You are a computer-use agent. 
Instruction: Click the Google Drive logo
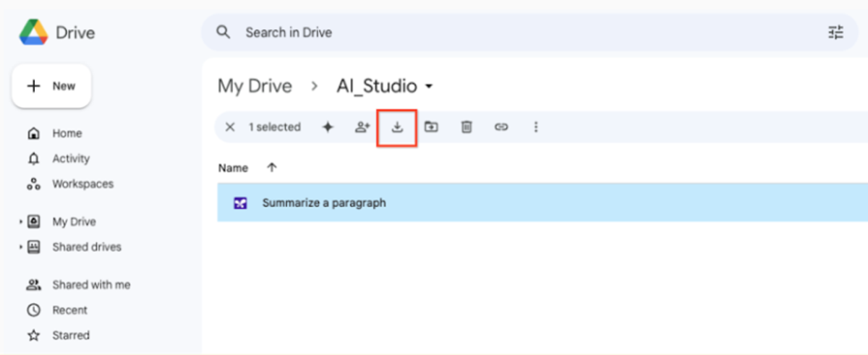tap(33, 33)
